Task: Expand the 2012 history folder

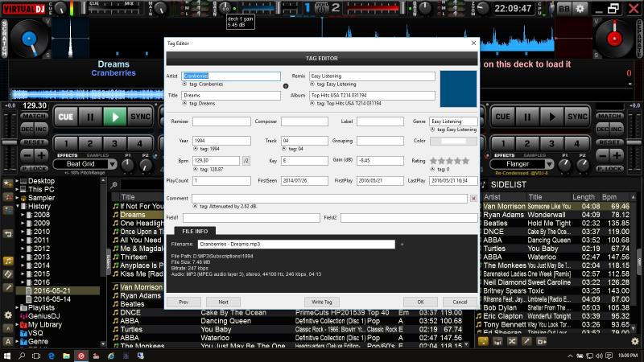Action: pos(23,249)
